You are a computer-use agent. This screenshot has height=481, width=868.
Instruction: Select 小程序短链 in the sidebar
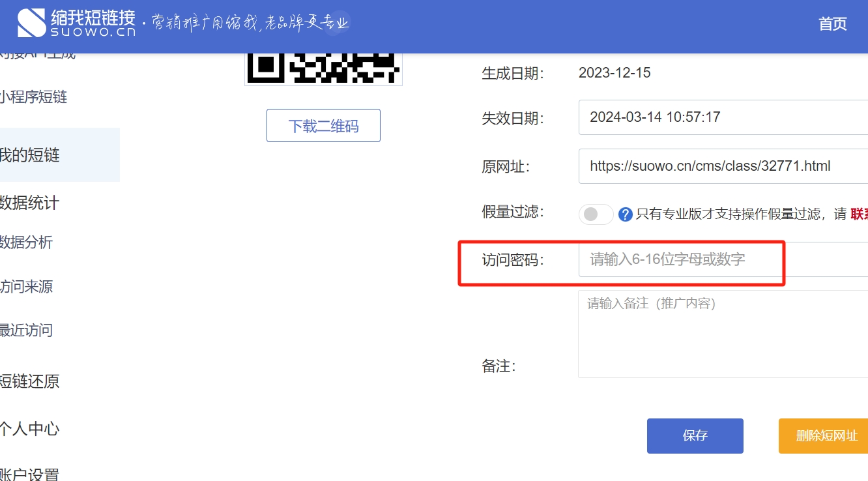pos(33,98)
